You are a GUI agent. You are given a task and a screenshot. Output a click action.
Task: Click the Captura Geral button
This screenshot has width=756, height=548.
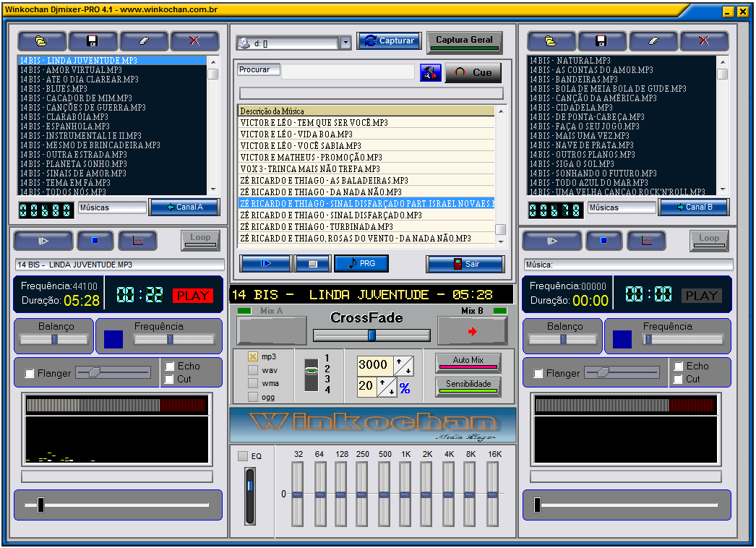point(464,42)
